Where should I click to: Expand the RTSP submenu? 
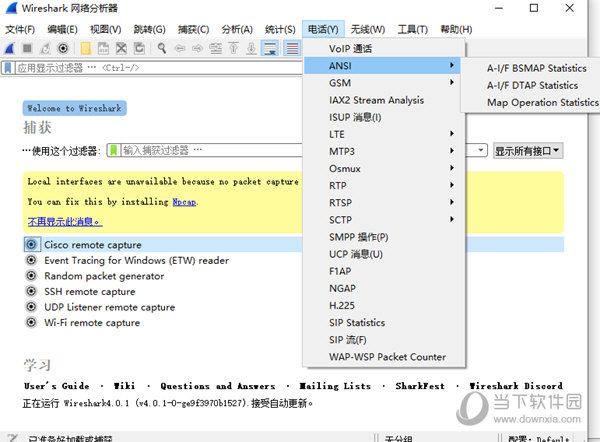384,202
